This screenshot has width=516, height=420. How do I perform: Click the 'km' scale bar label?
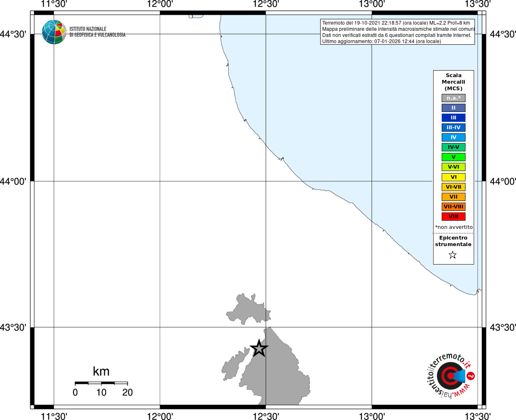[x=101, y=372]
